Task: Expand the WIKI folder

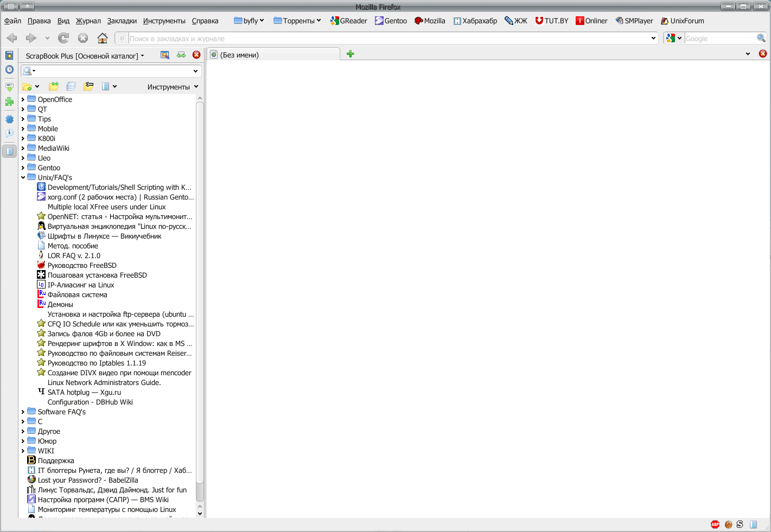Action: (23, 451)
